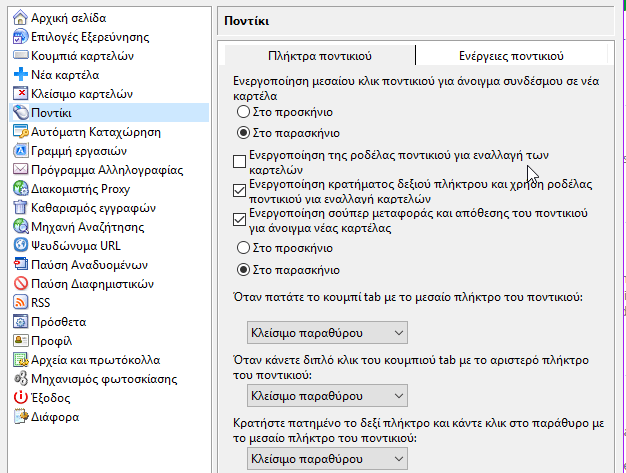Click the Νέα καρτέλα plus icon
The width and height of the screenshot is (626, 473).
pyautogui.click(x=21, y=75)
